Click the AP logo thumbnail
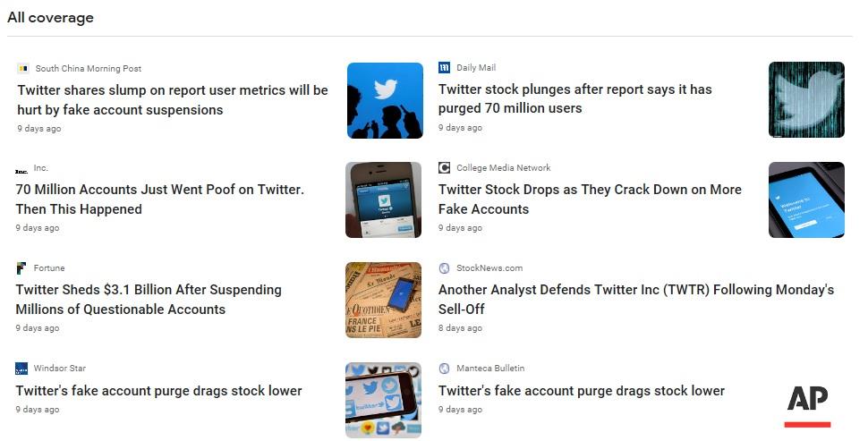This screenshot has width=868, height=441. [x=807, y=404]
